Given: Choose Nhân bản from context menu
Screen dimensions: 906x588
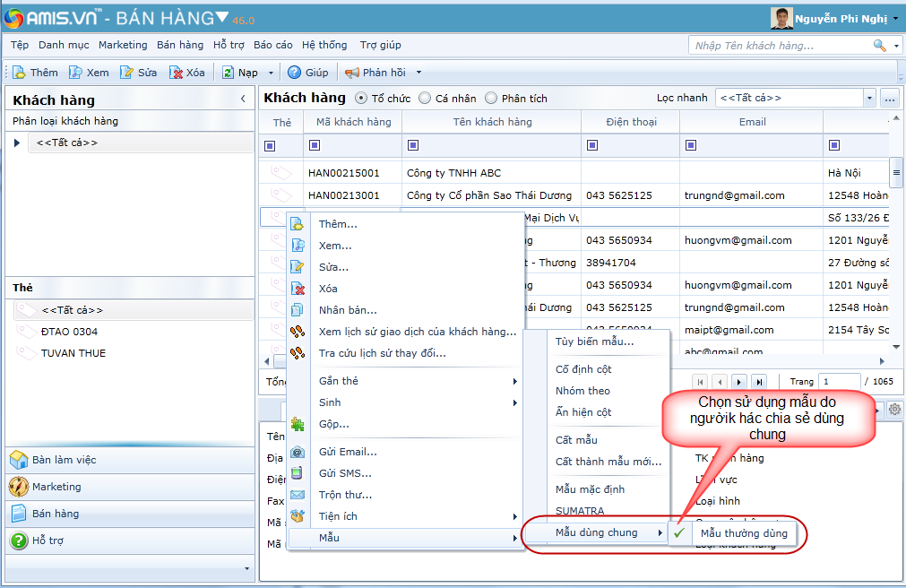Looking at the screenshot, I should [x=348, y=310].
